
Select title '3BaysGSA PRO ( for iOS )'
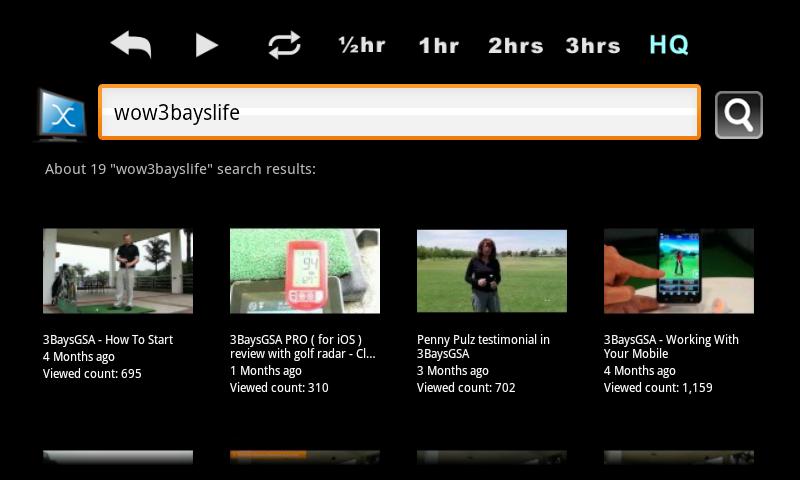coord(296,340)
